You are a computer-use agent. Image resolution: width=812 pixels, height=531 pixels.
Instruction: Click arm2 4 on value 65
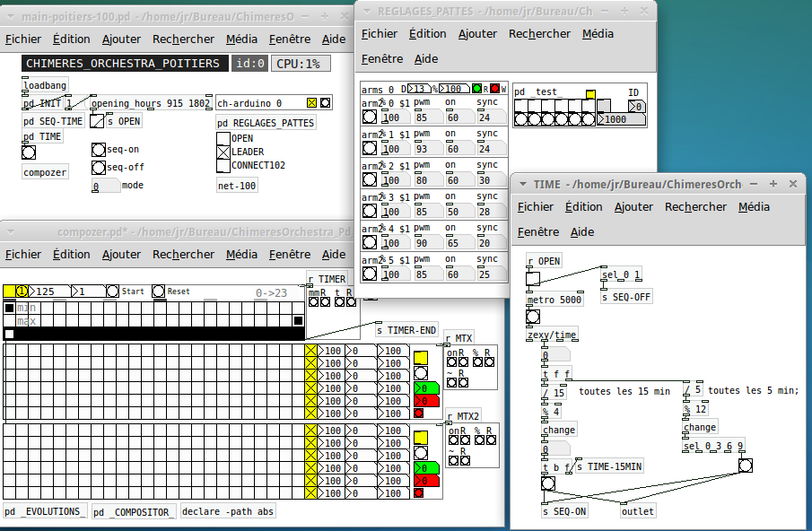tap(459, 243)
